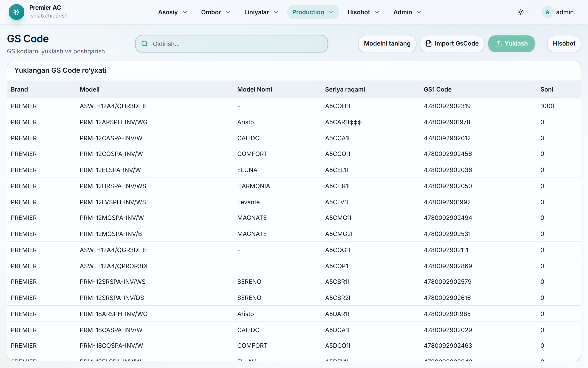Open the Asosiy navigation menu
The width and height of the screenshot is (588, 368).
pos(173,12)
